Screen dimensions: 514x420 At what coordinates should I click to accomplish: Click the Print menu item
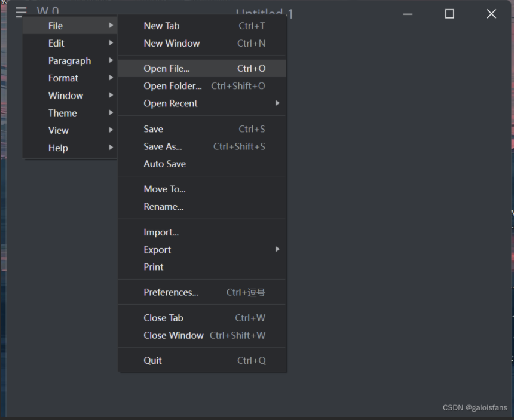[154, 267]
